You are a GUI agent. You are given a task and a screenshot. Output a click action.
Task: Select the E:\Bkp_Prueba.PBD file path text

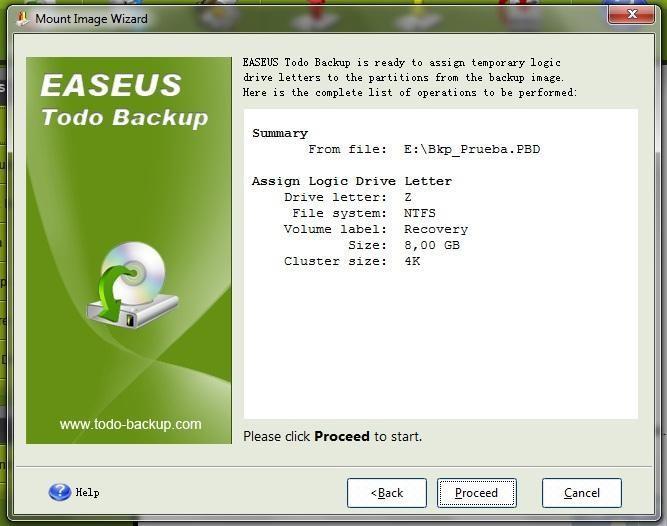click(x=472, y=149)
